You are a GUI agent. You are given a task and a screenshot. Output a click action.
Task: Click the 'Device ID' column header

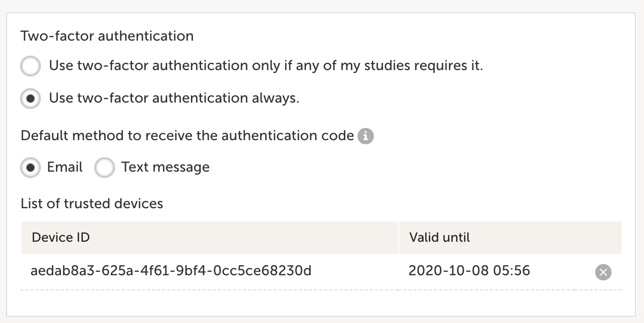point(60,237)
